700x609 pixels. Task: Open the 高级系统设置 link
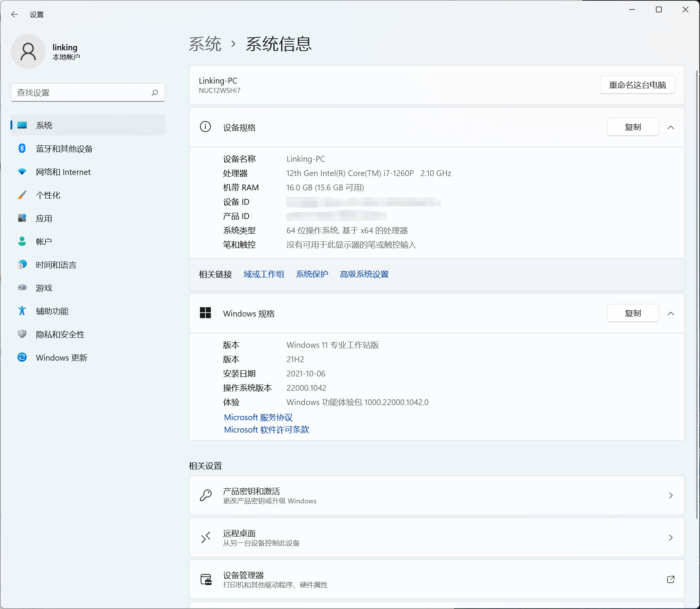tap(364, 274)
